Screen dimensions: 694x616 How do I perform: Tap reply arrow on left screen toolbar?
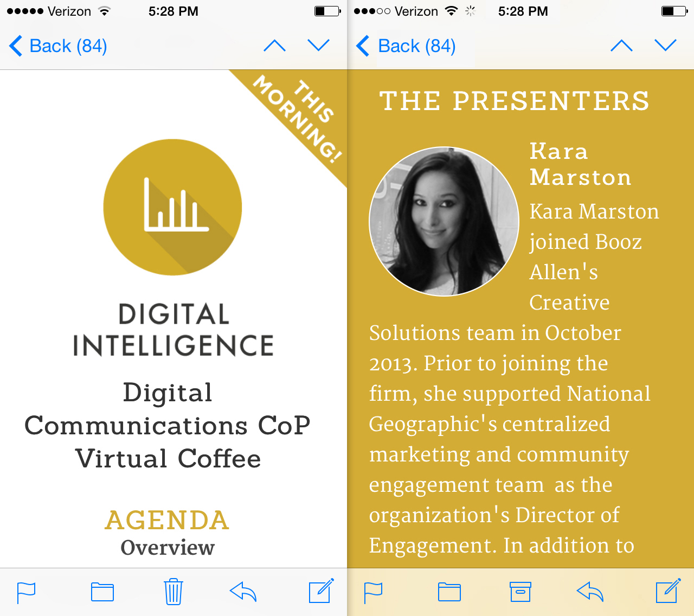click(243, 592)
